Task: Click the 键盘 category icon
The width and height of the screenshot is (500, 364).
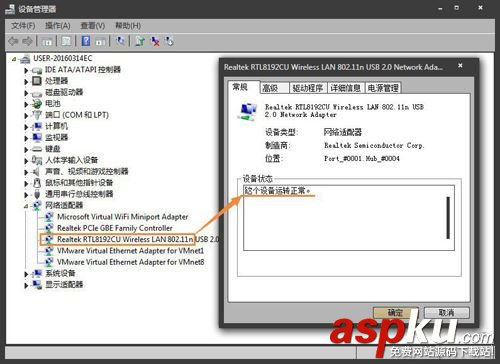Action: (37, 149)
